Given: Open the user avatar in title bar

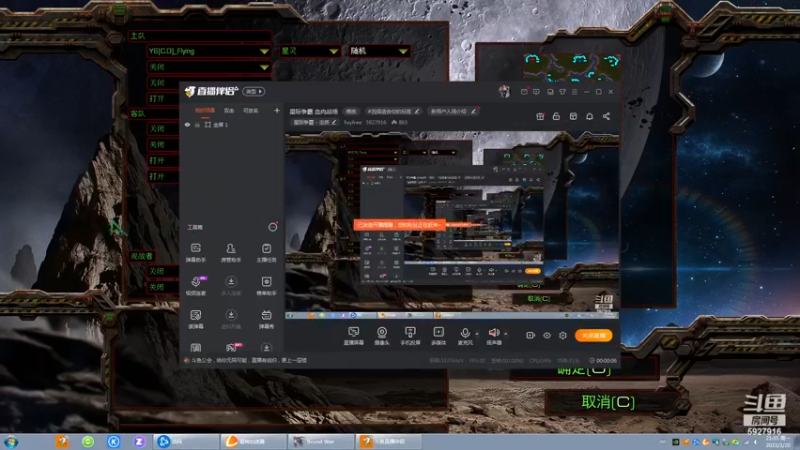Looking at the screenshot, I should 504,92.
